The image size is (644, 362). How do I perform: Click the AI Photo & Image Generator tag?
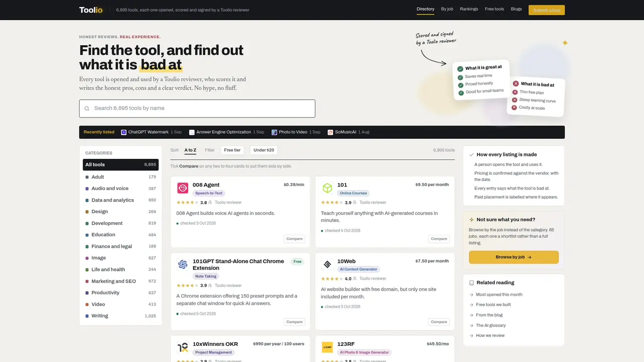(x=364, y=352)
